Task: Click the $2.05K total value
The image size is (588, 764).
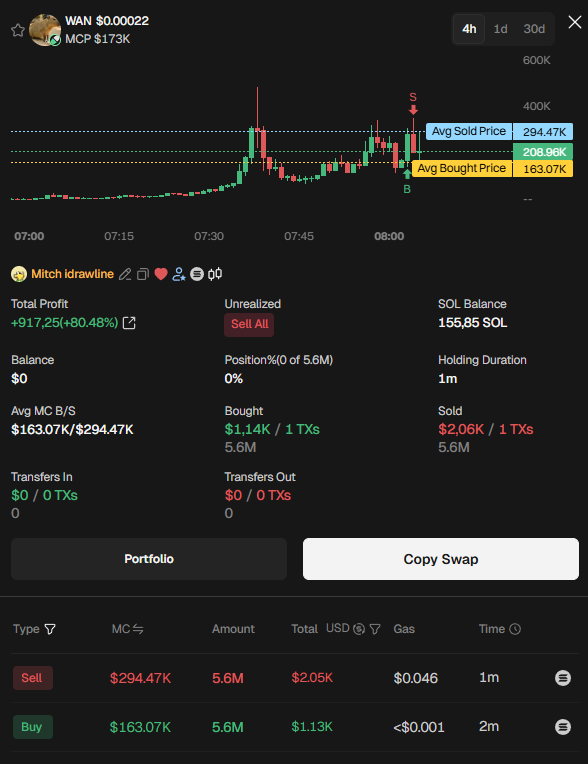Action: tap(312, 678)
